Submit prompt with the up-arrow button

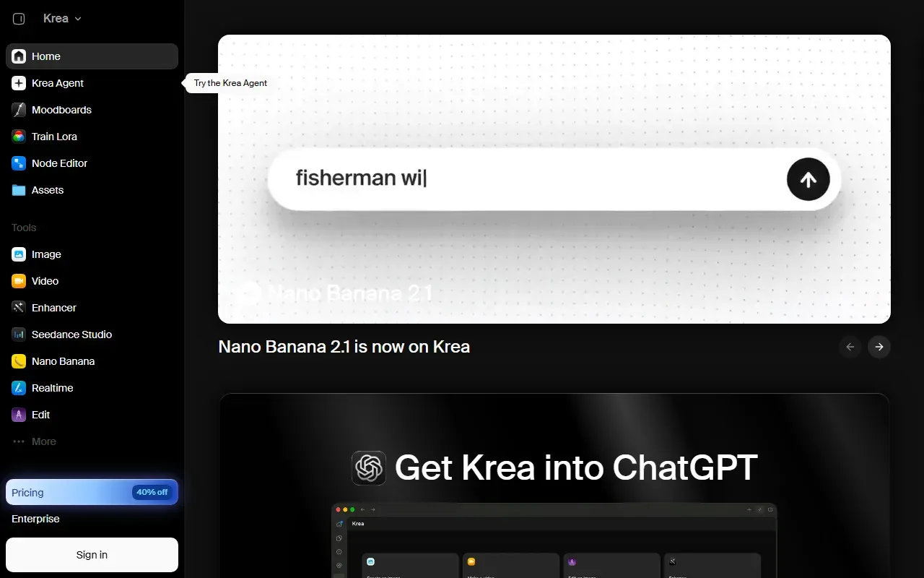[x=808, y=179]
